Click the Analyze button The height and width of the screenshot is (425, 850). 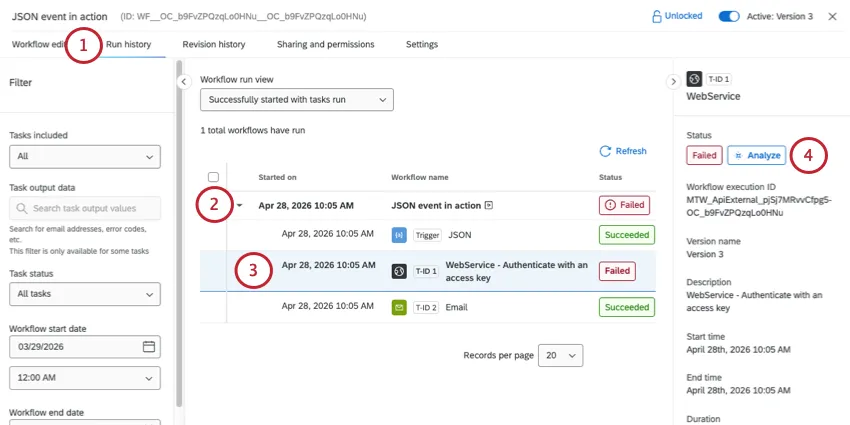pos(756,156)
